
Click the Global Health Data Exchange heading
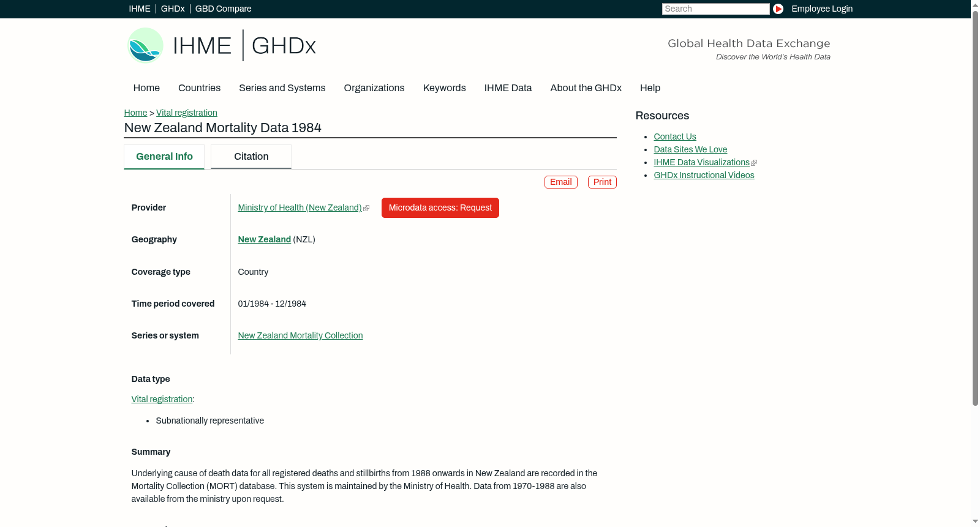(748, 43)
